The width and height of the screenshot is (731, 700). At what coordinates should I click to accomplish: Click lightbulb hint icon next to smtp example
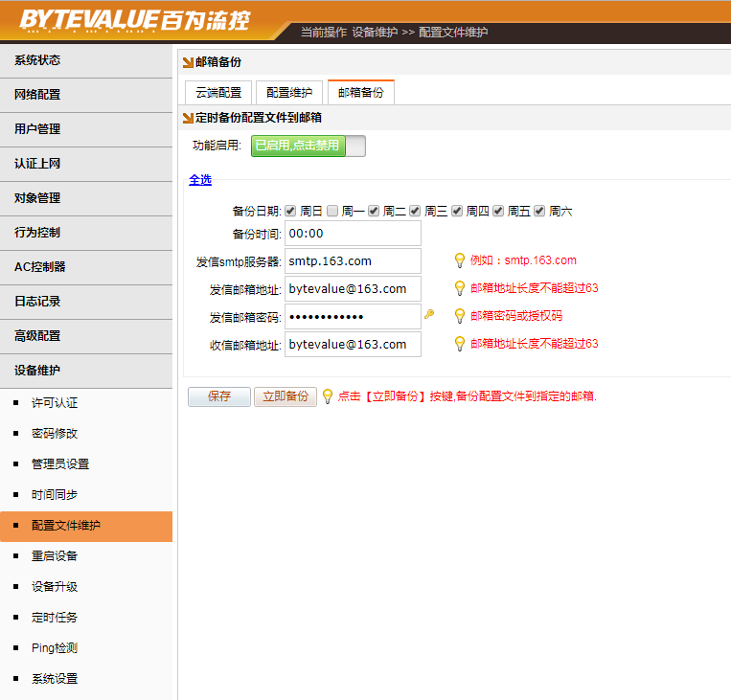[x=460, y=260]
